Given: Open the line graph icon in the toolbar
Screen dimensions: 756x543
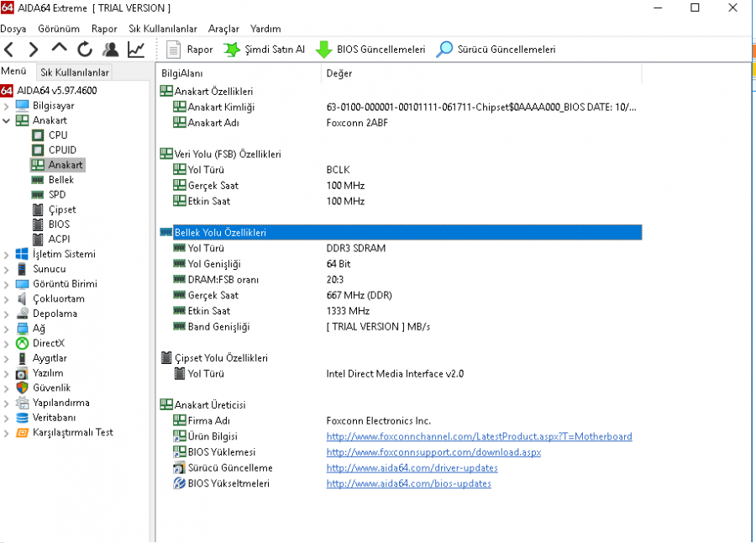Looking at the screenshot, I should [136, 50].
